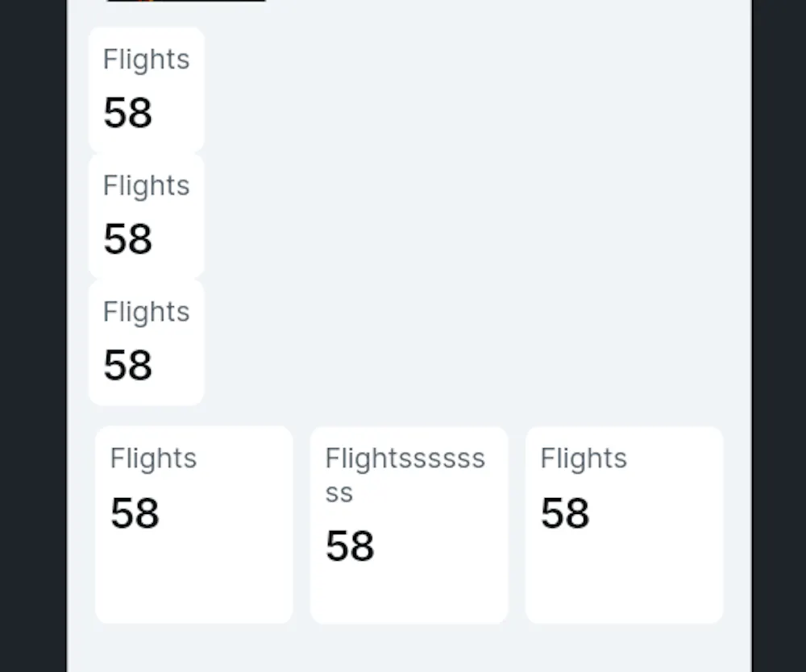Click the first stacked Flights card
This screenshot has height=672, width=806.
146,89
